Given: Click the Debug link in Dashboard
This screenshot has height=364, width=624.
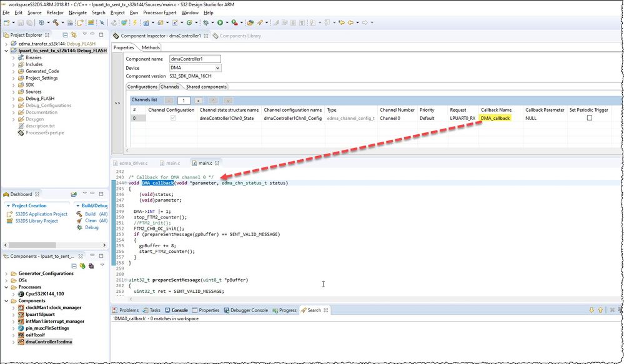Looking at the screenshot, I should point(92,227).
